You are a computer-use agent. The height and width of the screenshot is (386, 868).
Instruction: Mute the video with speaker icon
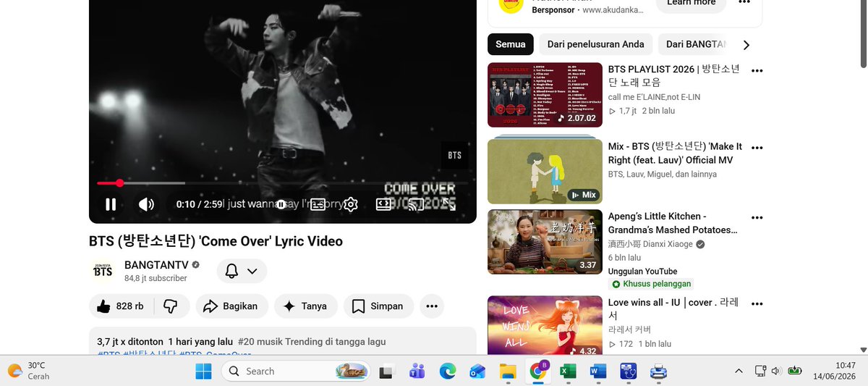point(146,204)
